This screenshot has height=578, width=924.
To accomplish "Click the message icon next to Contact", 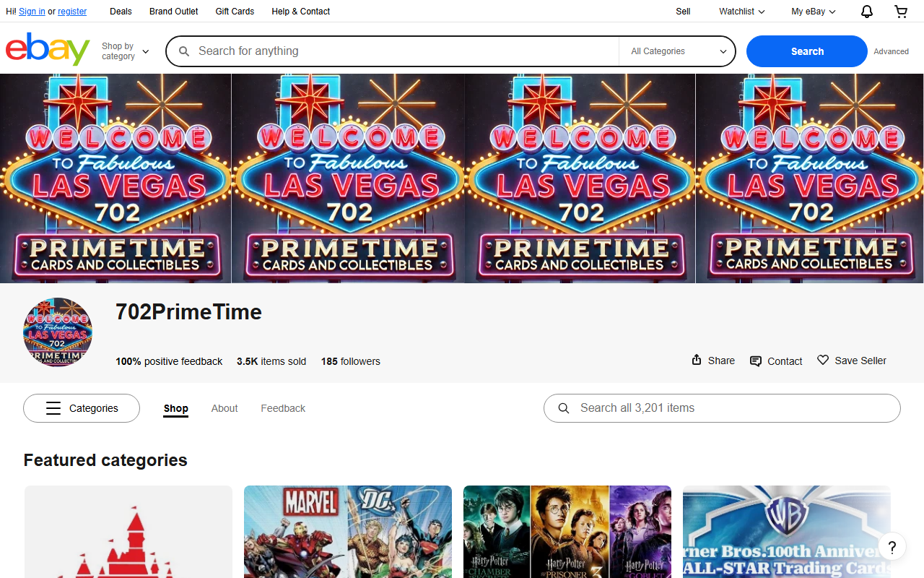I will [x=756, y=361].
